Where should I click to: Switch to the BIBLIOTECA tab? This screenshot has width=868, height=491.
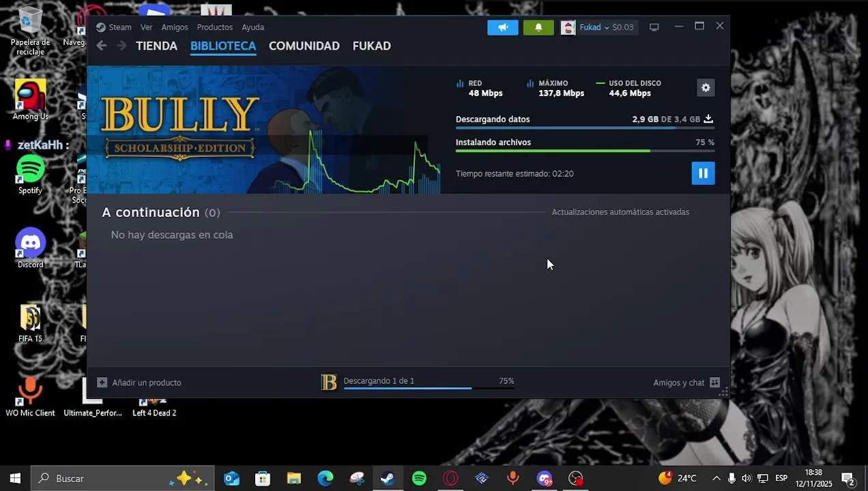(223, 46)
